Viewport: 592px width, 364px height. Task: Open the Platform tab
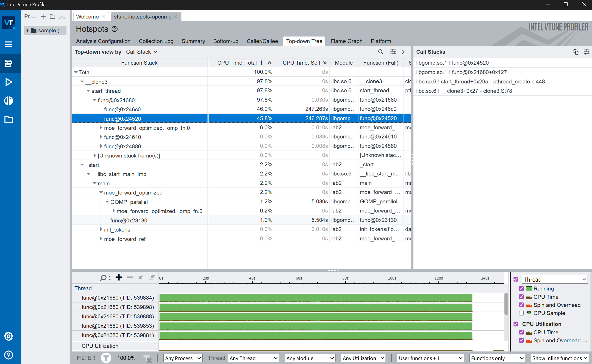point(381,41)
